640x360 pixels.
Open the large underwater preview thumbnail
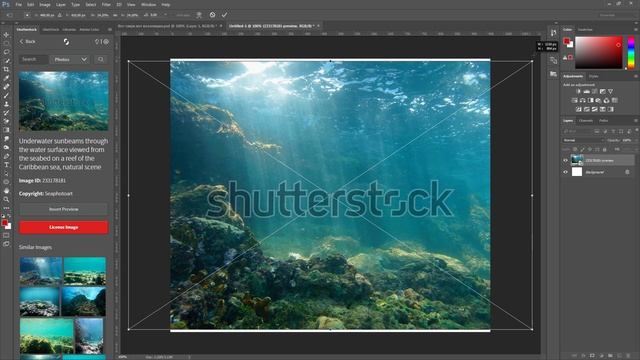(64, 101)
